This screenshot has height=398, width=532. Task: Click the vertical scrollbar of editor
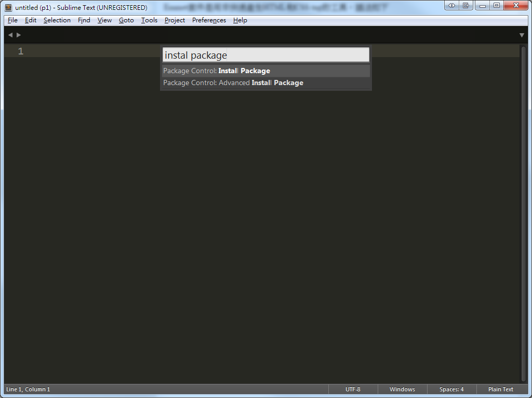tap(524, 214)
